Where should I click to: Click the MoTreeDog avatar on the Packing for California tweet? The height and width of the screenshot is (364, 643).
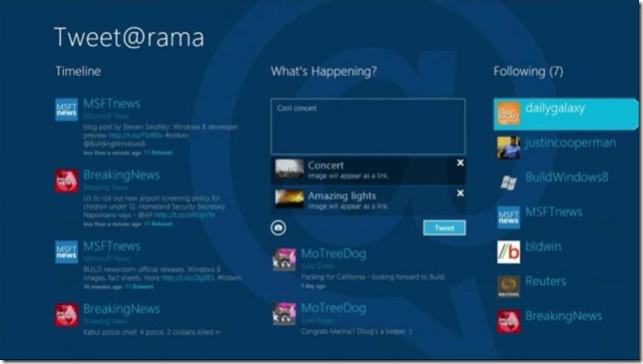pos(285,258)
